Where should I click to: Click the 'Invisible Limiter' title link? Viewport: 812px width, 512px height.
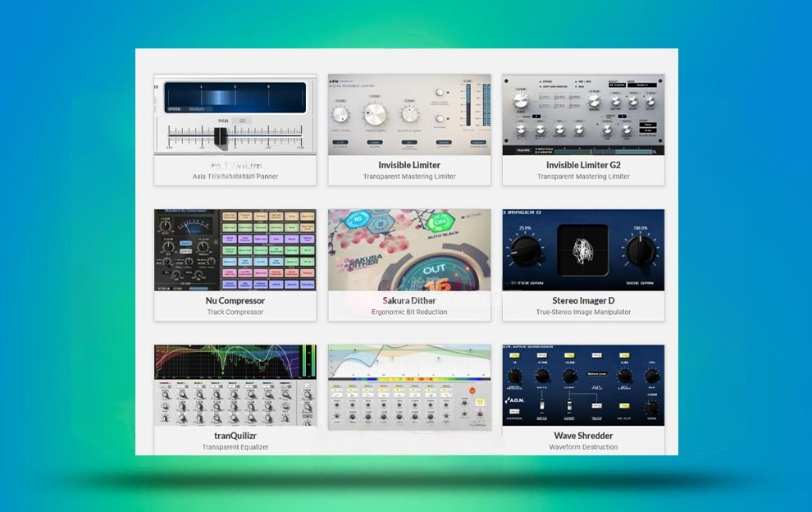409,165
